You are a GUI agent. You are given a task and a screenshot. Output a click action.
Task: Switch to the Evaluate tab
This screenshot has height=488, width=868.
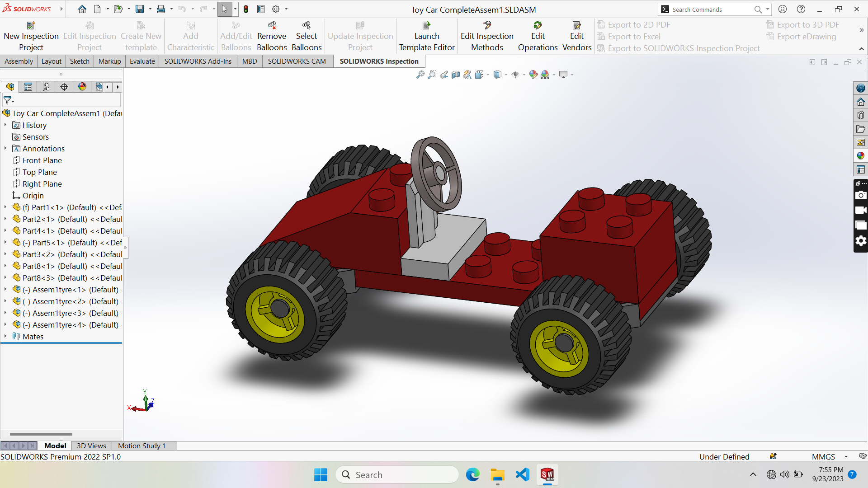coord(142,61)
